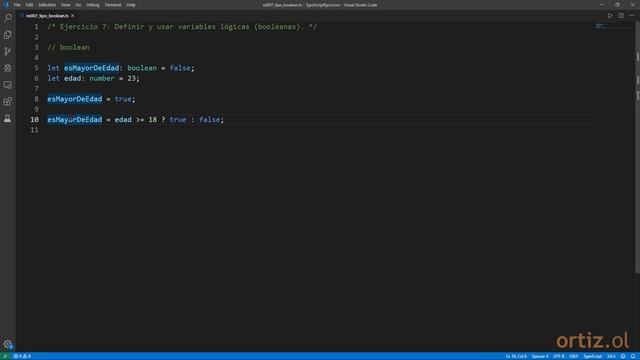Open the Source Control view
The height and width of the screenshot is (360, 640).
point(8,51)
